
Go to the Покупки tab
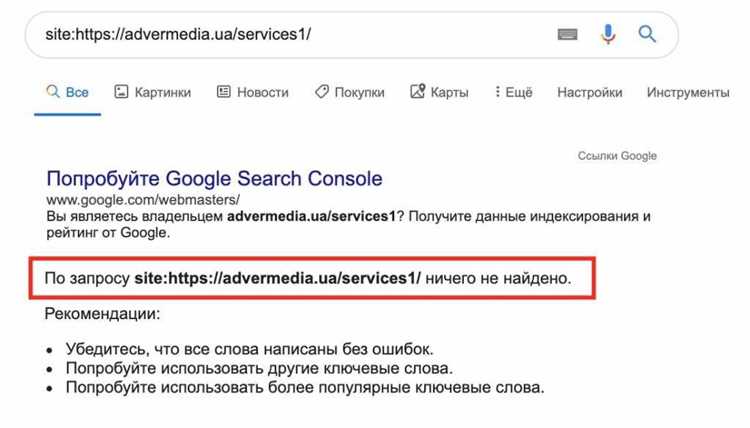coord(349,92)
